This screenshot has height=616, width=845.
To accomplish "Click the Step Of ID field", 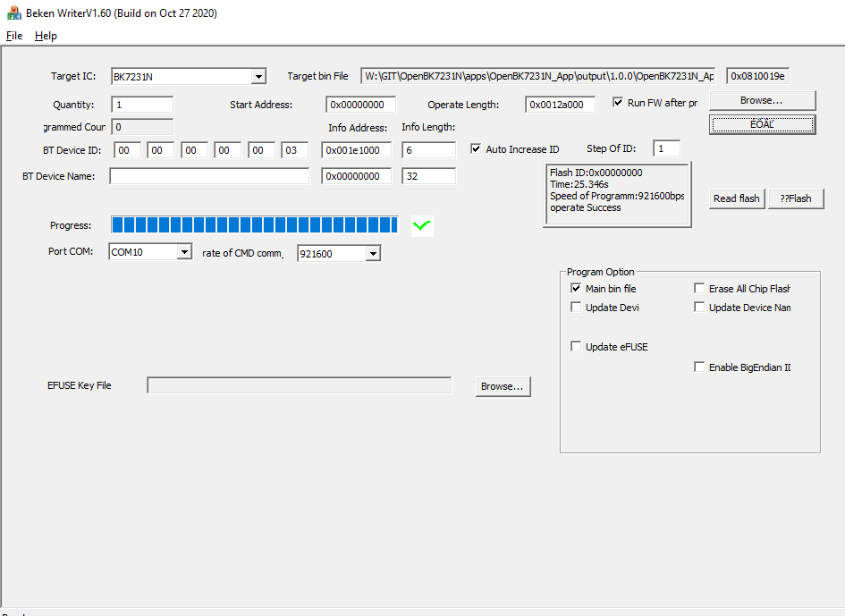I will pyautogui.click(x=667, y=148).
